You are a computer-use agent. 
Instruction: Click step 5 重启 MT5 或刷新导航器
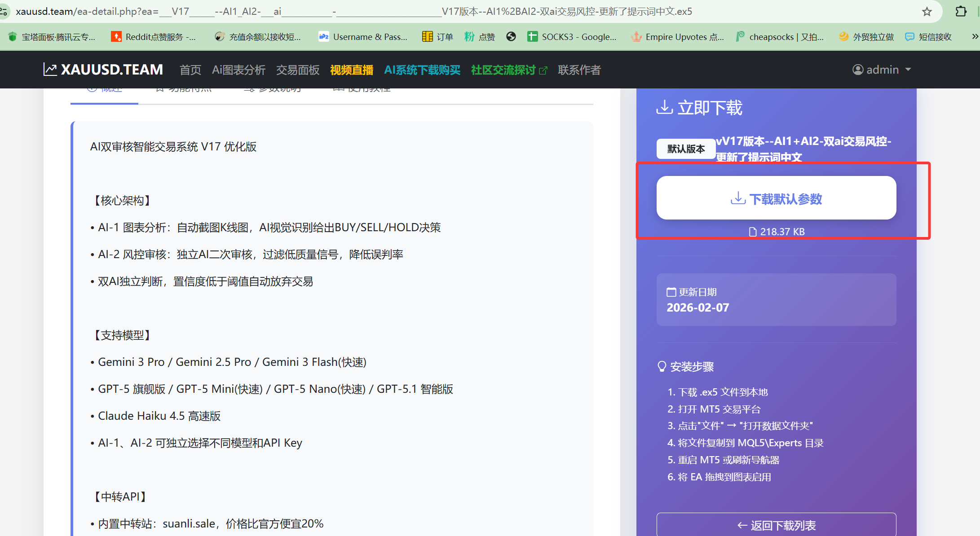tap(724, 460)
